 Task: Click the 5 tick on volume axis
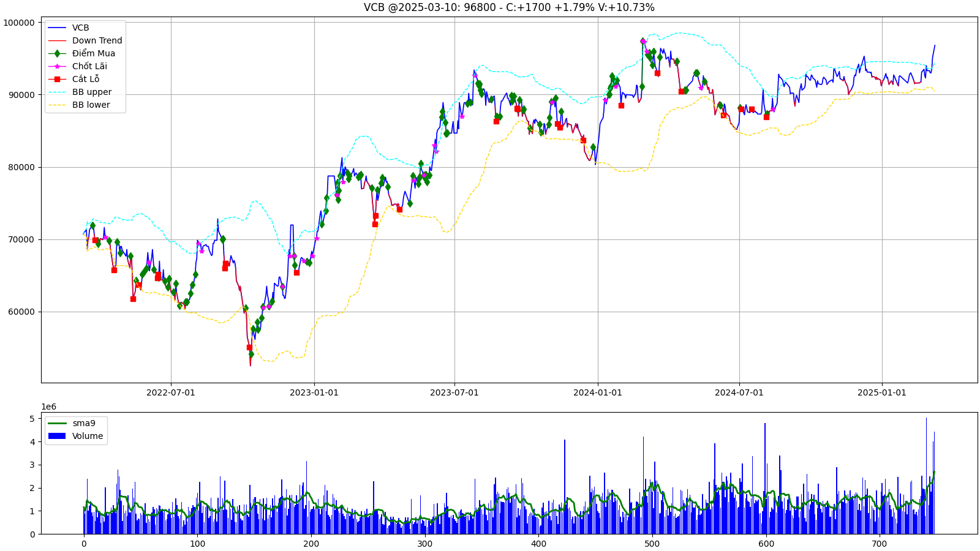[x=32, y=419]
